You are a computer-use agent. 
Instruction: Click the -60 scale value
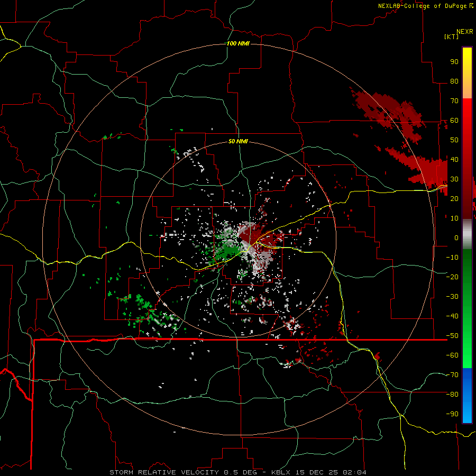pyautogui.click(x=452, y=355)
